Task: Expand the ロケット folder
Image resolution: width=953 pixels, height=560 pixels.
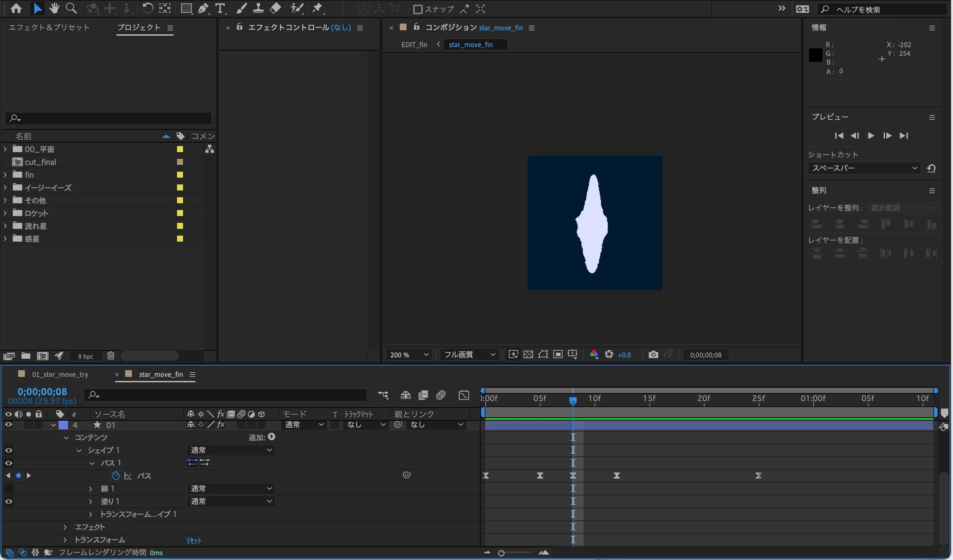Action: tap(5, 213)
